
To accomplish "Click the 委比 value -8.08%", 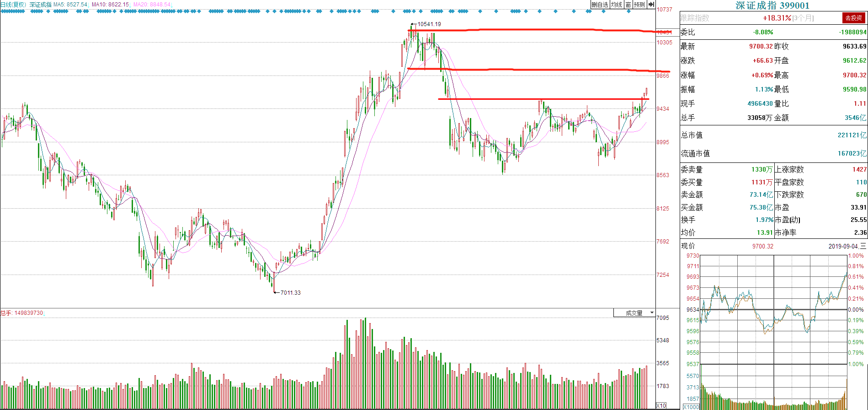I will click(763, 32).
